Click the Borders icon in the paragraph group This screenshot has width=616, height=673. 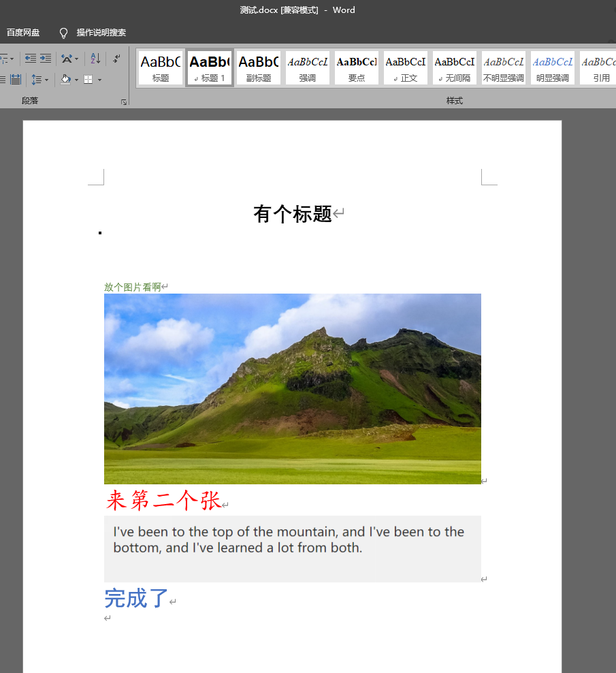point(88,79)
